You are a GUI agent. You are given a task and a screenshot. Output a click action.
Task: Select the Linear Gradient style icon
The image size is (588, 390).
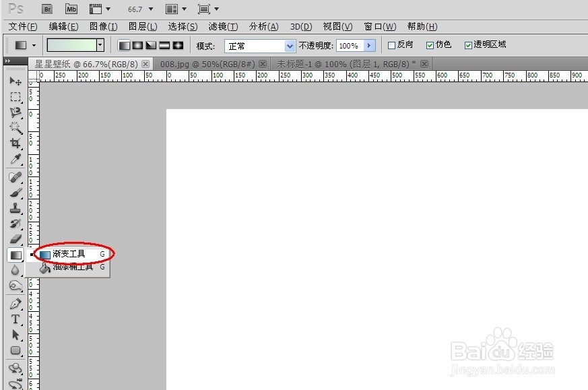coord(124,46)
